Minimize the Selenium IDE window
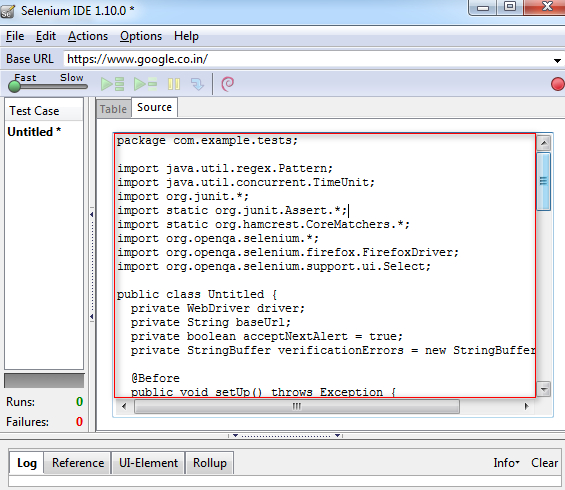 point(482,8)
